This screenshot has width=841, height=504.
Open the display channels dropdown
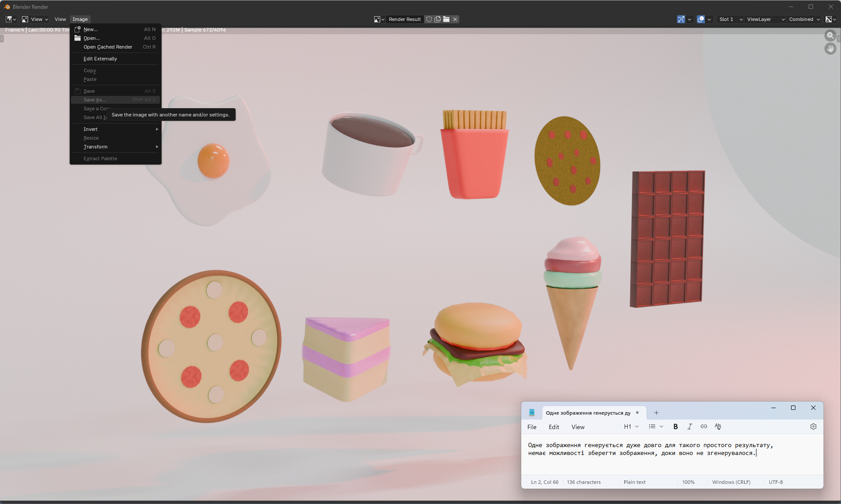pos(831,19)
